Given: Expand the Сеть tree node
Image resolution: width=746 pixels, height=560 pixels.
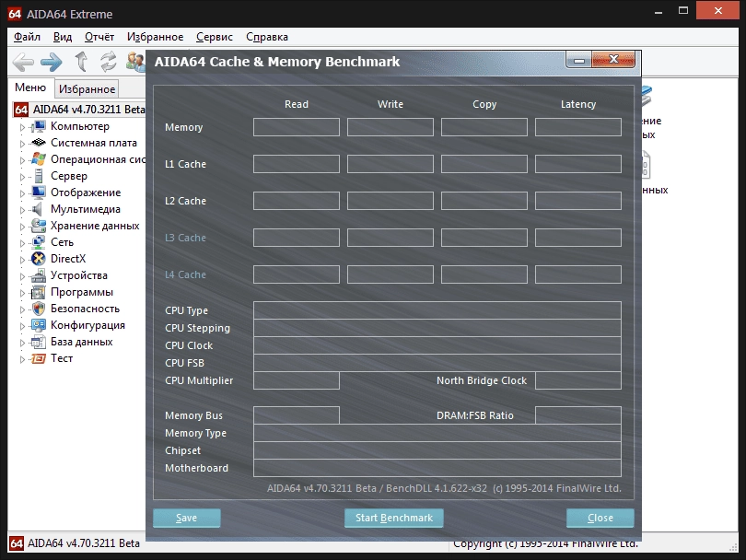Looking at the screenshot, I should point(22,243).
